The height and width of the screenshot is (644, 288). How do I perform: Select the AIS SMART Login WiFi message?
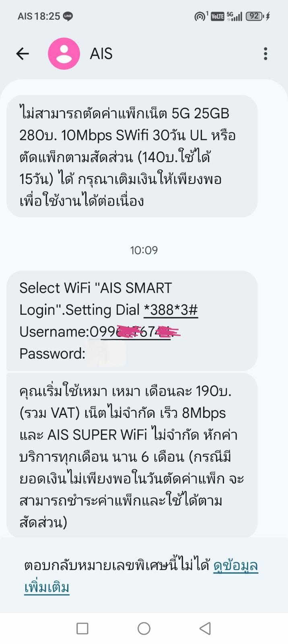(132, 321)
